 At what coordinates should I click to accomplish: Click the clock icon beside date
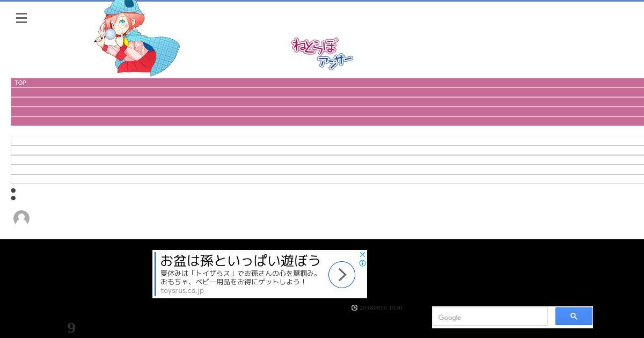[x=354, y=308]
